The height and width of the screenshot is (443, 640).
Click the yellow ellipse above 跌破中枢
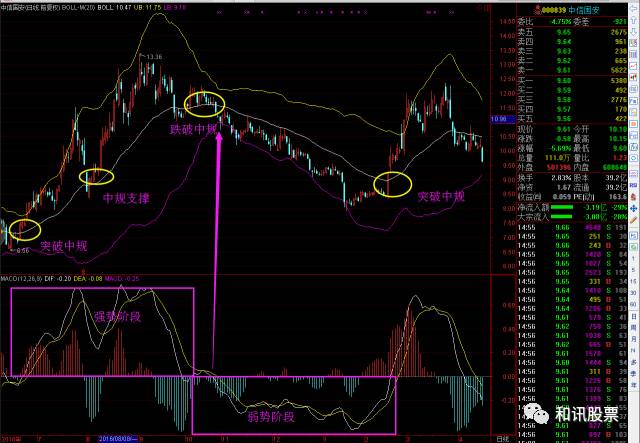coord(207,100)
